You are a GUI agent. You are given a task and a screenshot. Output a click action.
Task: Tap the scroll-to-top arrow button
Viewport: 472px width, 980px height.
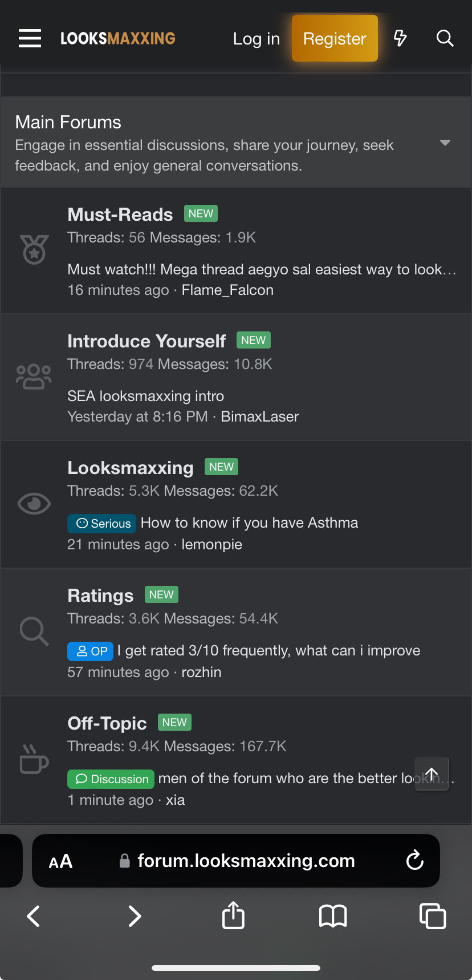pyautogui.click(x=432, y=774)
